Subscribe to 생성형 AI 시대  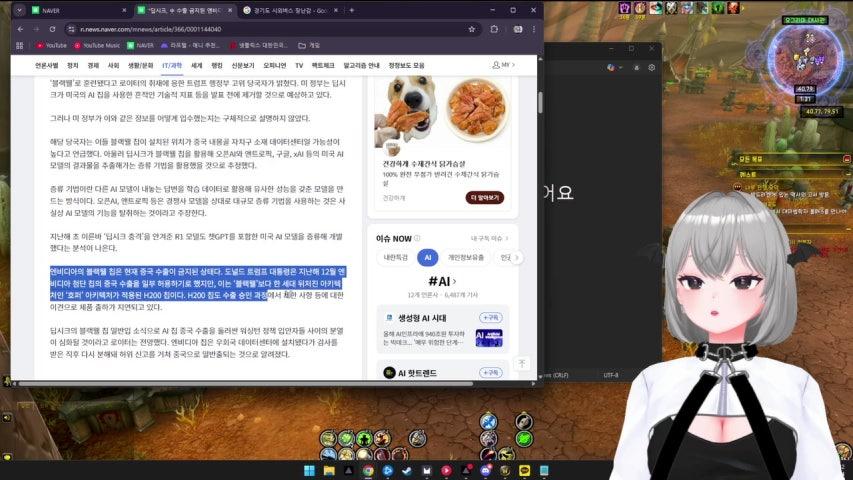pyautogui.click(x=491, y=317)
